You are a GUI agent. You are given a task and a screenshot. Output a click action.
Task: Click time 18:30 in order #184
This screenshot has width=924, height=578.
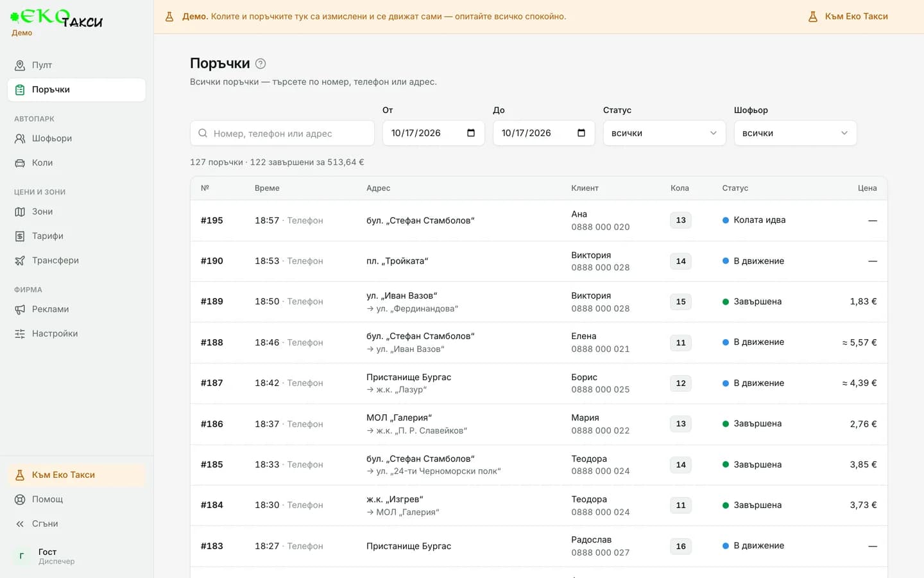pos(267,505)
